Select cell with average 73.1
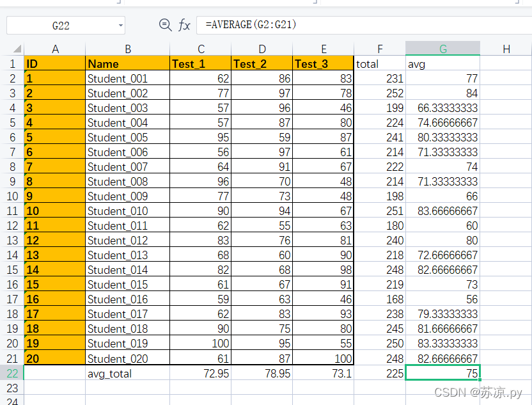Viewport: 532px width, 405px height. click(x=324, y=373)
